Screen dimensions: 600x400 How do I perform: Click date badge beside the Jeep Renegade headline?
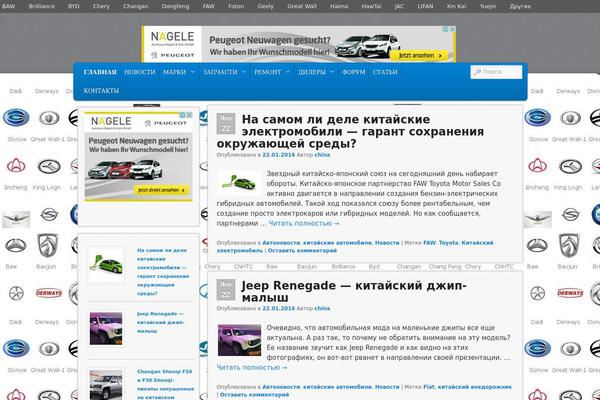(226, 289)
